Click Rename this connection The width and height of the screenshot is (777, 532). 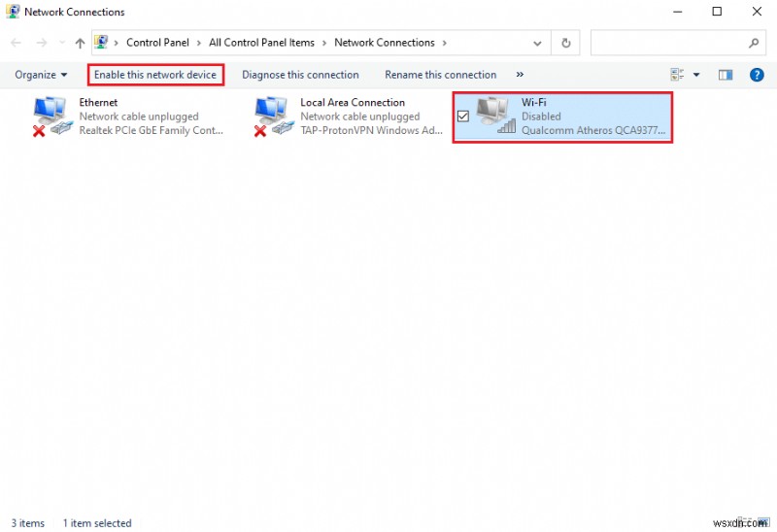[x=441, y=75]
